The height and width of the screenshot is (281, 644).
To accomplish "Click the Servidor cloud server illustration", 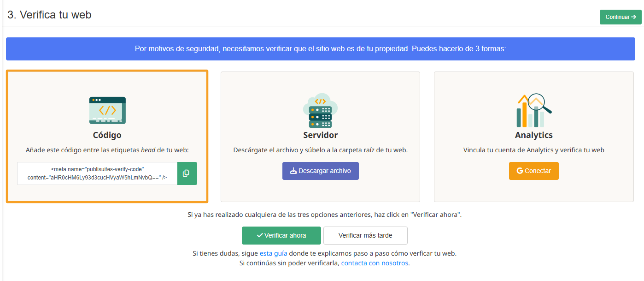I will 320,111.
